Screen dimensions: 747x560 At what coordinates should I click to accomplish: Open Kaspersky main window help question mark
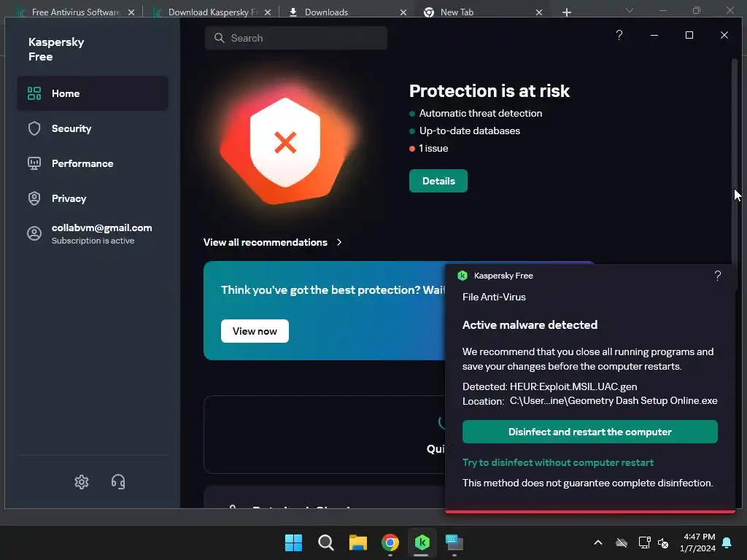point(619,35)
